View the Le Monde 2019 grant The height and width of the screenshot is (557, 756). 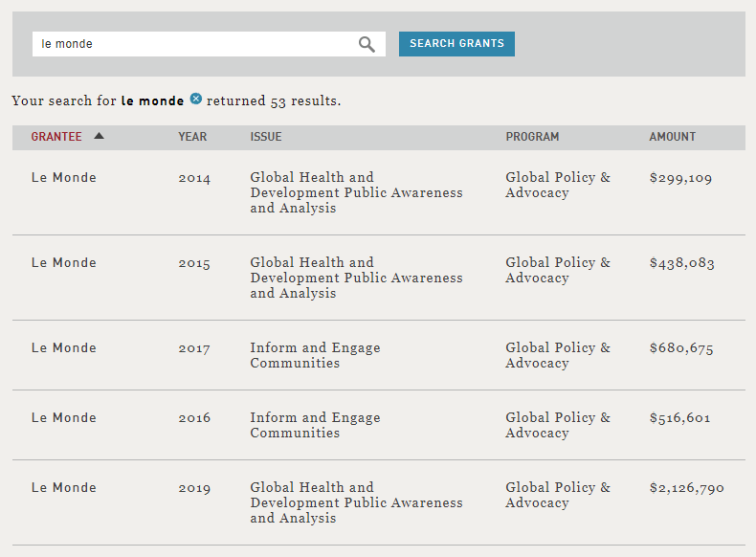64,488
